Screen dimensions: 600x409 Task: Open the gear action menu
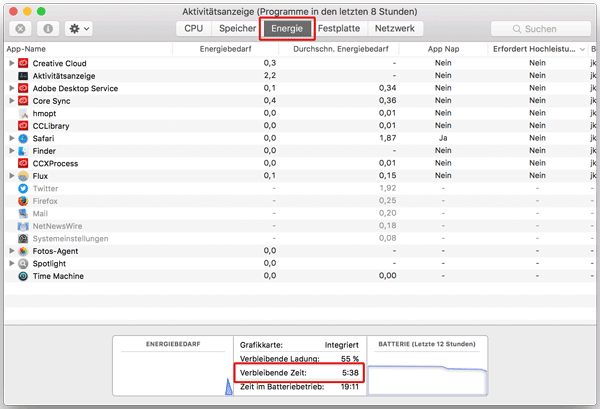[79, 29]
